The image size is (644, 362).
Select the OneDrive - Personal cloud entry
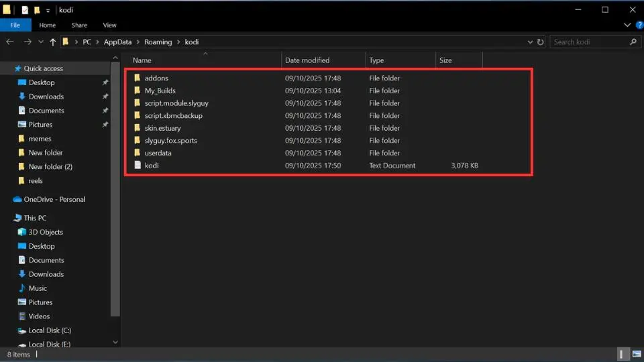54,199
